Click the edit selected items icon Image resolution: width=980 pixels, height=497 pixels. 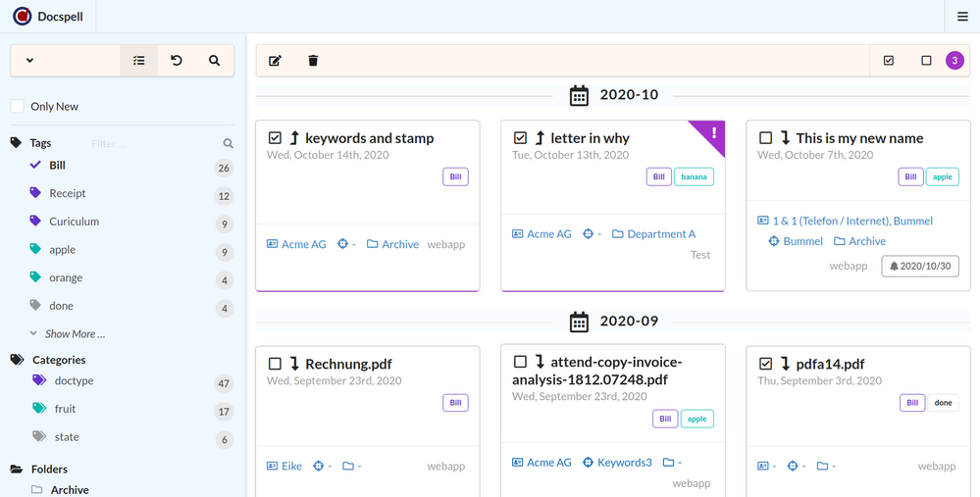[275, 61]
